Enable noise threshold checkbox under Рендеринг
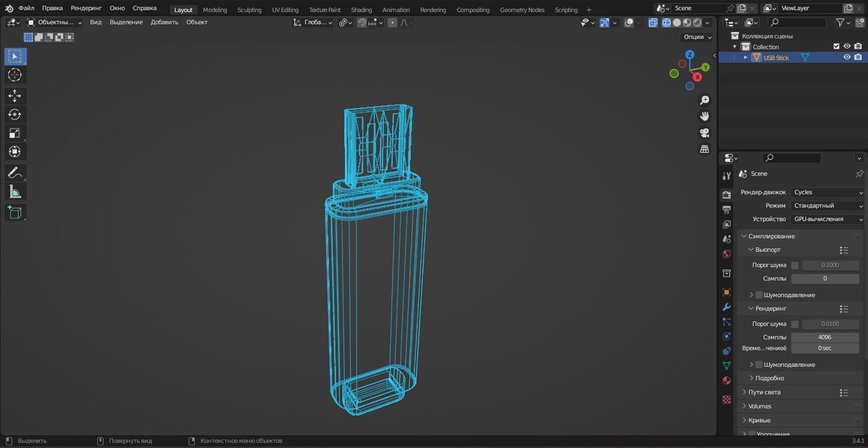Viewport: 868px width, 448px height. [x=795, y=324]
